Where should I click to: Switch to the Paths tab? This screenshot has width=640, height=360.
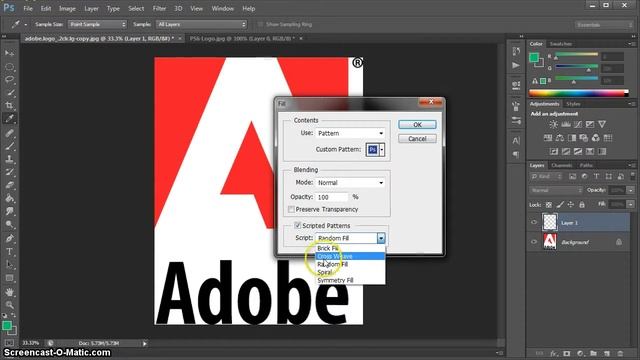point(586,165)
